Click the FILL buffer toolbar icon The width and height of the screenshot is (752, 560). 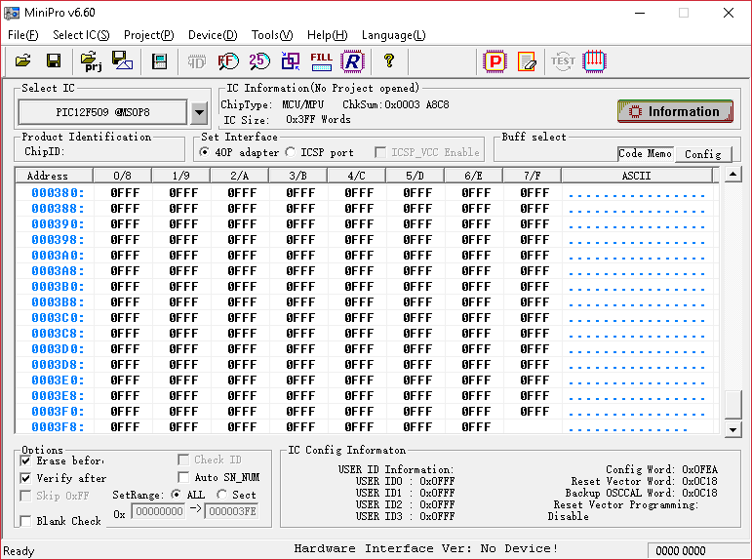click(x=321, y=61)
